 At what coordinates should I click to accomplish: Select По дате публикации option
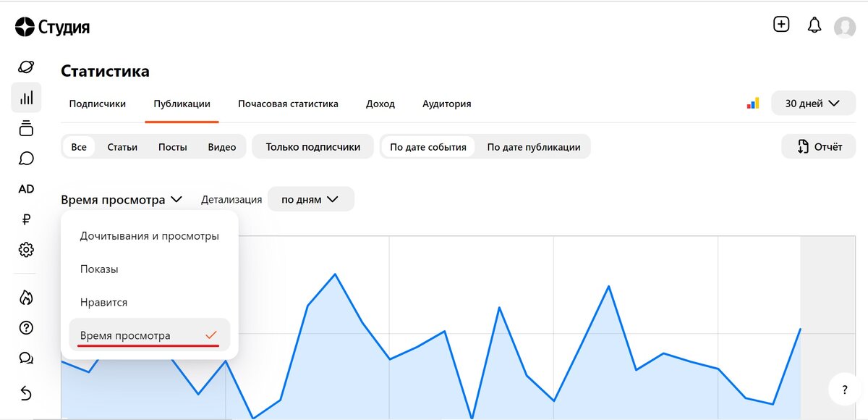534,146
